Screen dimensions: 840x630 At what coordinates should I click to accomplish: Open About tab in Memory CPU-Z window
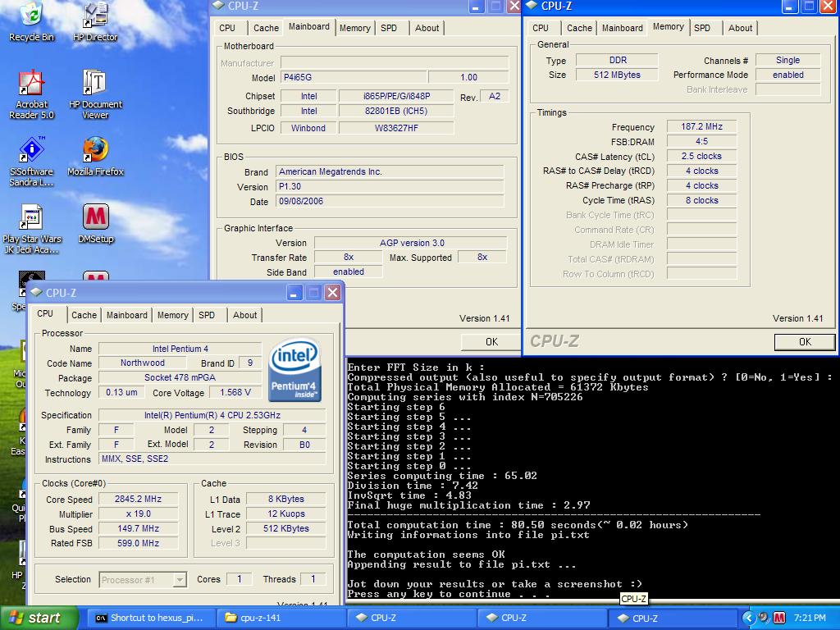click(x=741, y=28)
